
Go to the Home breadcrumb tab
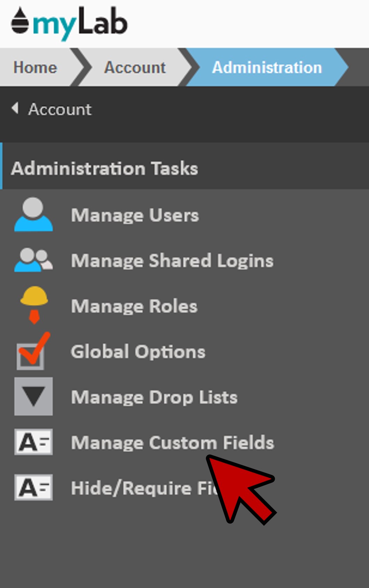35,68
